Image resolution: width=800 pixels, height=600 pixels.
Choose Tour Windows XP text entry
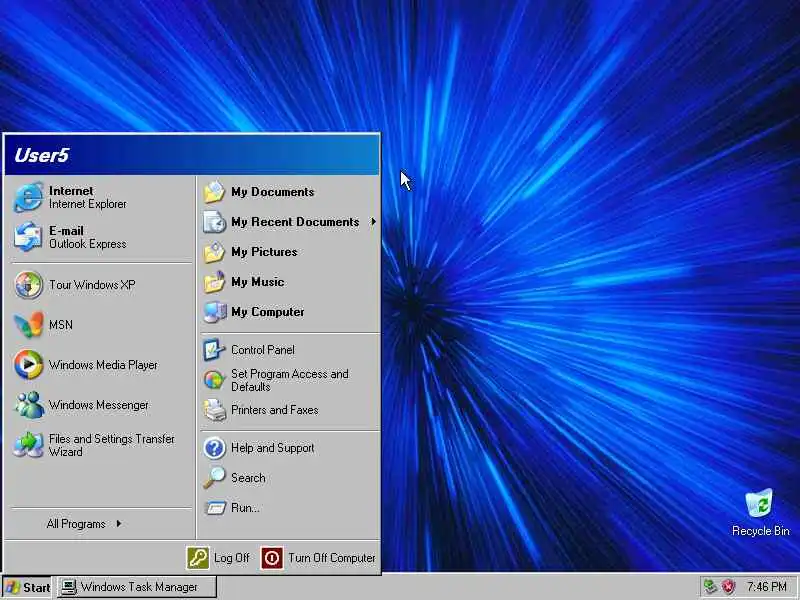tap(92, 285)
